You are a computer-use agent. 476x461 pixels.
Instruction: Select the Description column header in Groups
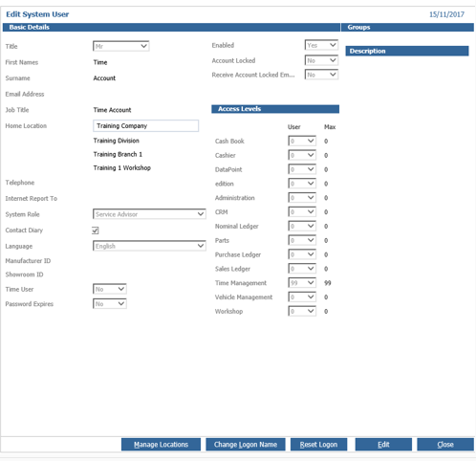(407, 51)
